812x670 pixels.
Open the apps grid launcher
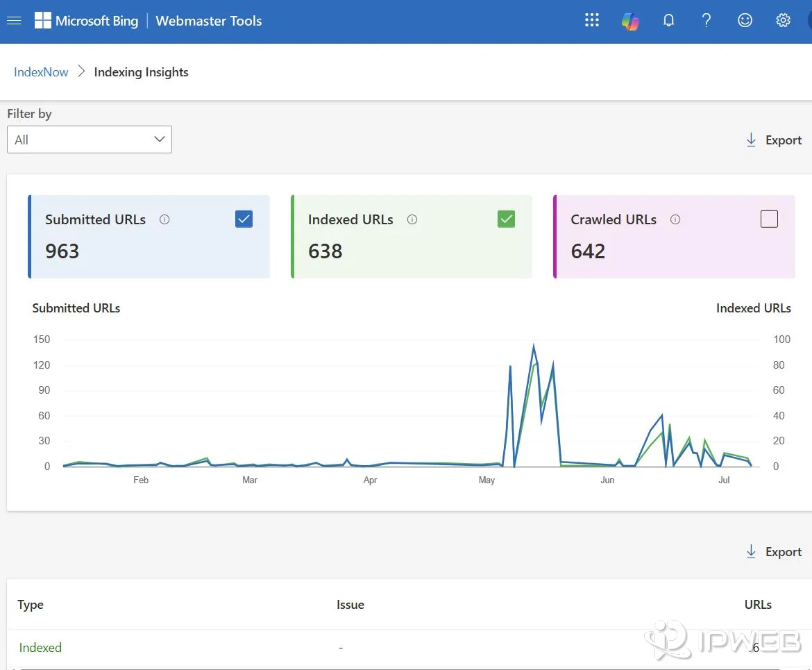(x=591, y=20)
